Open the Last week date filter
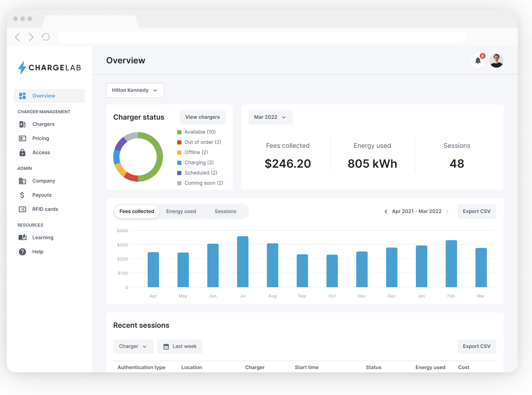The height and width of the screenshot is (395, 532). pos(180,346)
